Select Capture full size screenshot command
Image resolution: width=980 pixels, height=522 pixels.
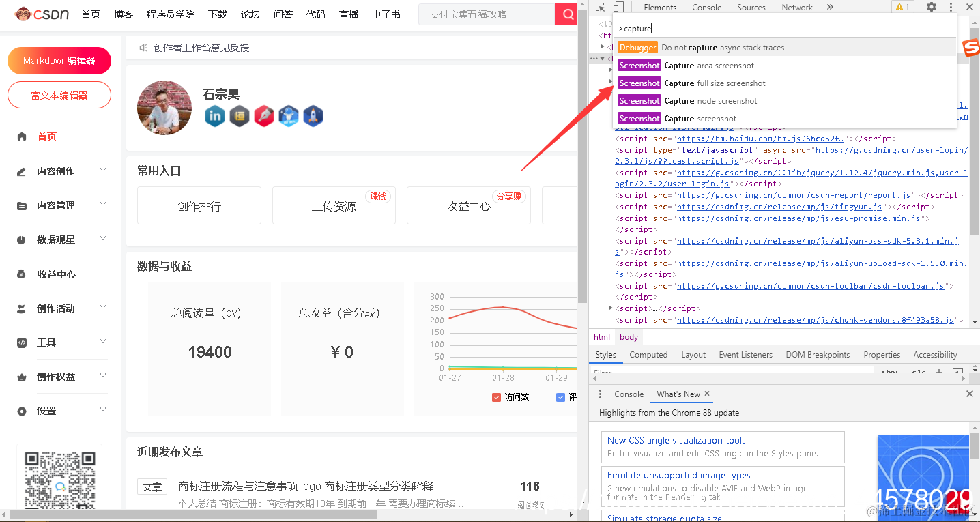point(785,83)
